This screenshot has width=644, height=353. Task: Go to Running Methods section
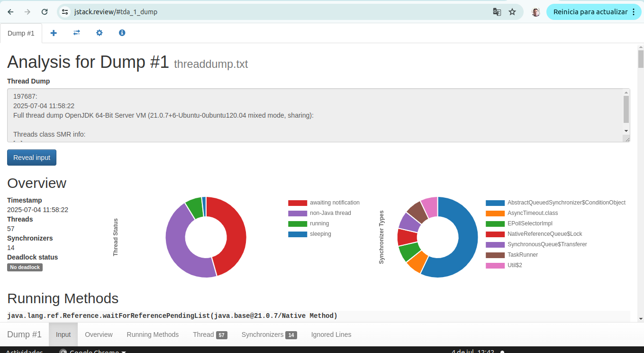(x=153, y=334)
